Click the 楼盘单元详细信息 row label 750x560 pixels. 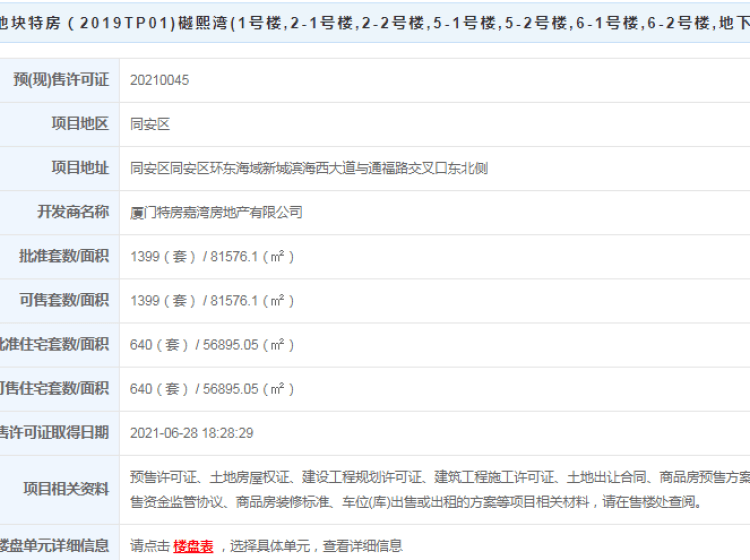point(54,545)
